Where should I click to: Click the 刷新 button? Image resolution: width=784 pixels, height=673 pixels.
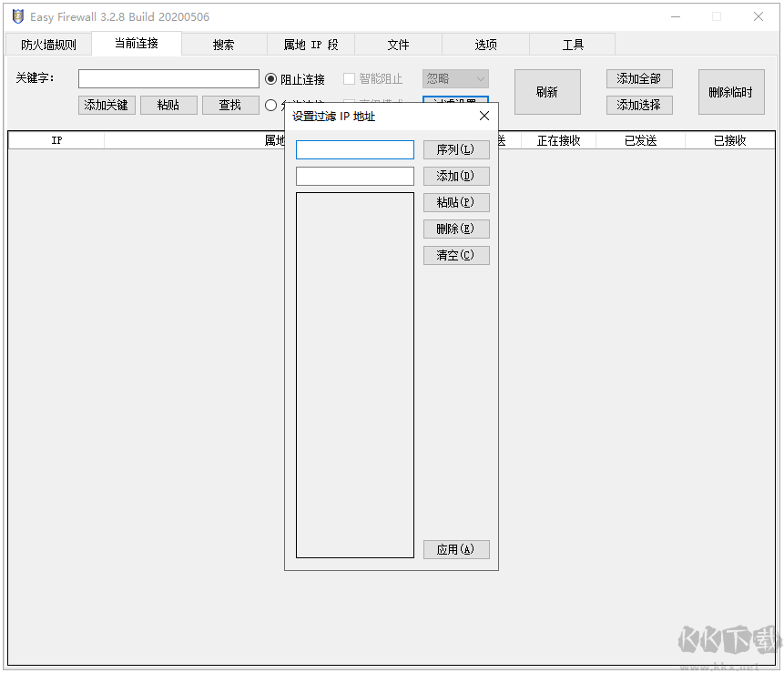point(547,91)
